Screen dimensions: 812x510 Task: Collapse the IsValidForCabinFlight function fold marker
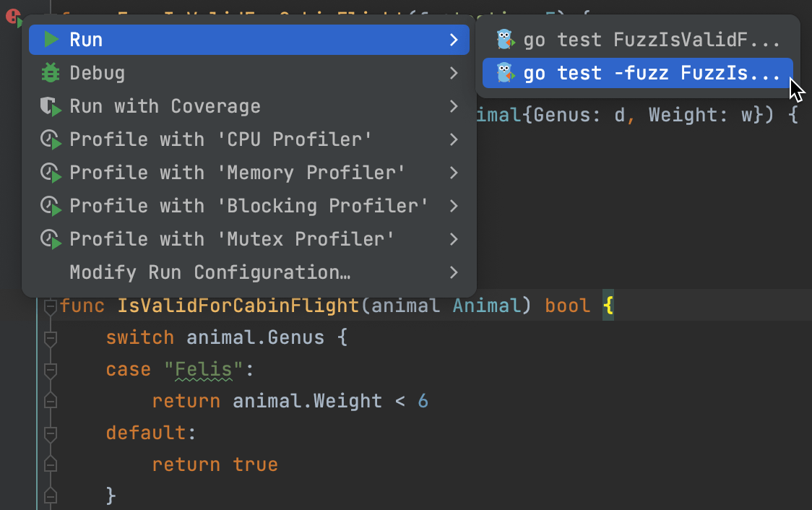(x=49, y=306)
